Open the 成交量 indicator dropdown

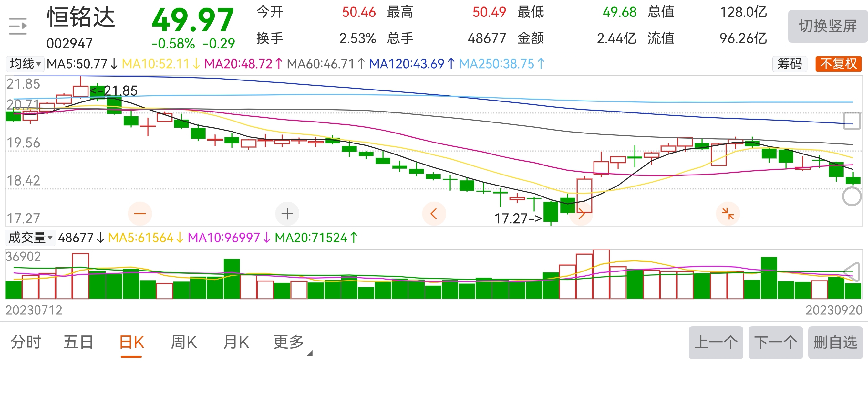pos(30,238)
